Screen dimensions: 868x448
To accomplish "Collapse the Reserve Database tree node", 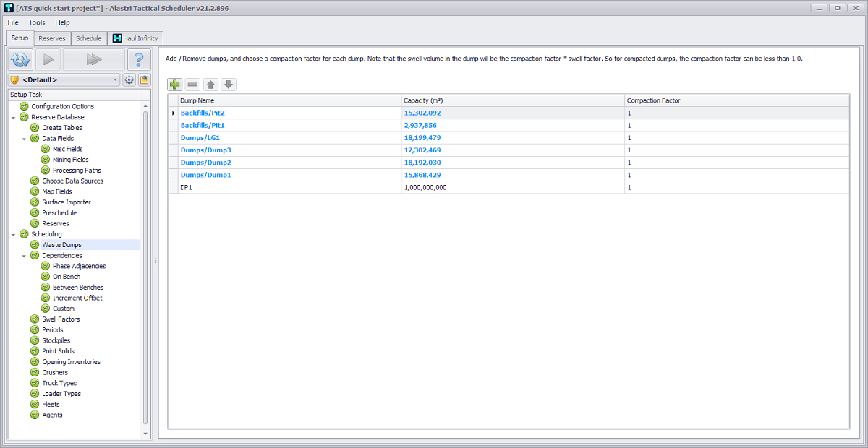I will [14, 117].
